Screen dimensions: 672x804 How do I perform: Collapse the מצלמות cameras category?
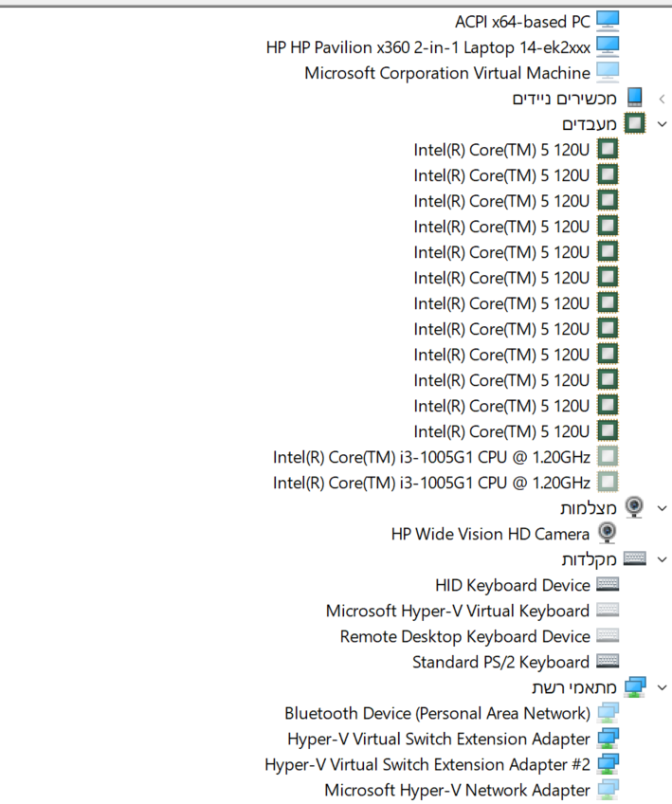[x=662, y=508]
